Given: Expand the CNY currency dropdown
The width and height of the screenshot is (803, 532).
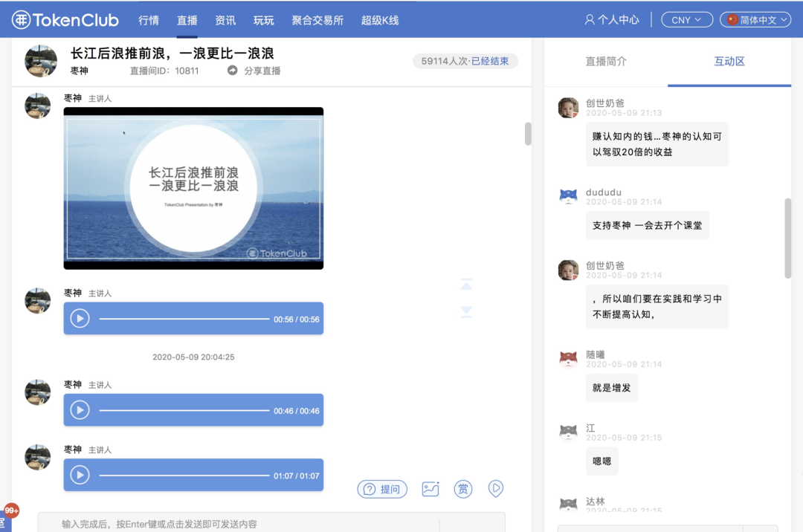Looking at the screenshot, I should point(687,20).
